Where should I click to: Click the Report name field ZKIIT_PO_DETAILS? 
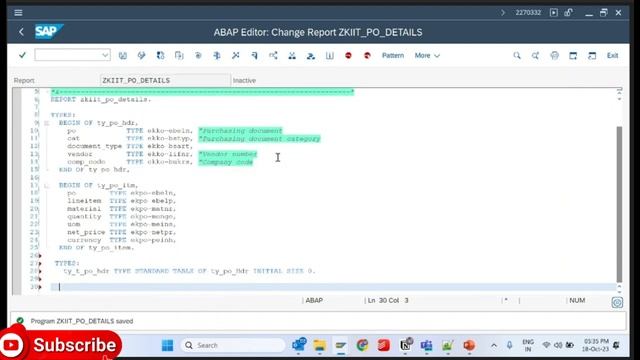[x=165, y=80]
